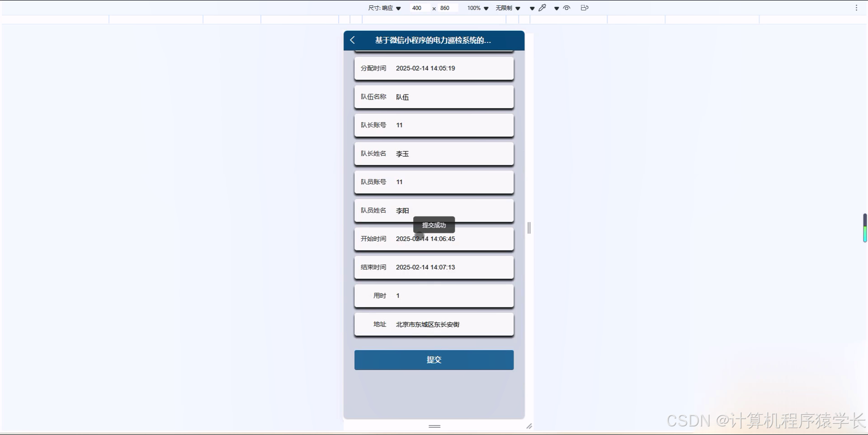Click the 队员姓名 field showing 李阳
This screenshot has width=868, height=435.
pos(434,211)
